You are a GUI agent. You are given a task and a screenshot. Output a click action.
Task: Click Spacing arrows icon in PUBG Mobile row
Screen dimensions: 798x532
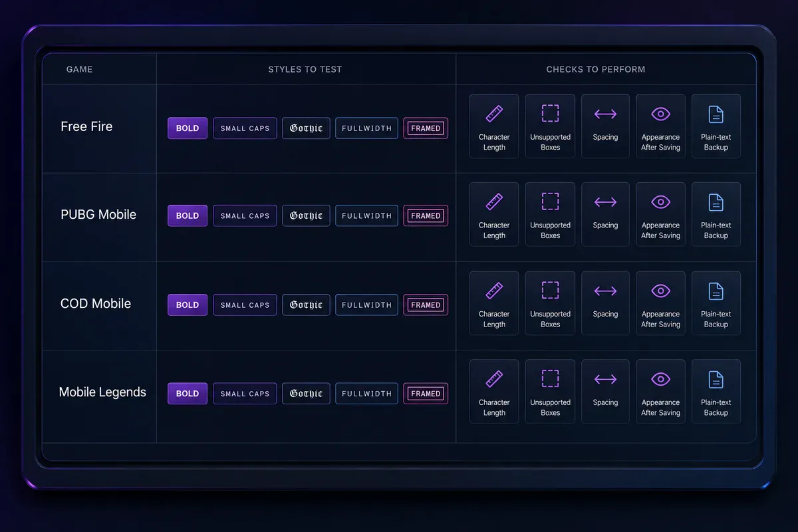click(x=605, y=202)
